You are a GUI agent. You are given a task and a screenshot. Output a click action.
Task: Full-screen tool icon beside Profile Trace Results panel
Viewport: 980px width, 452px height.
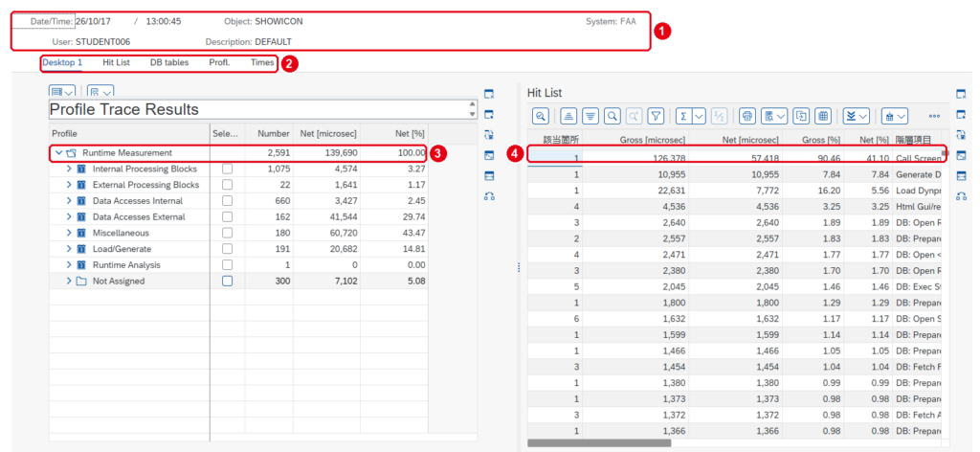[x=489, y=156]
